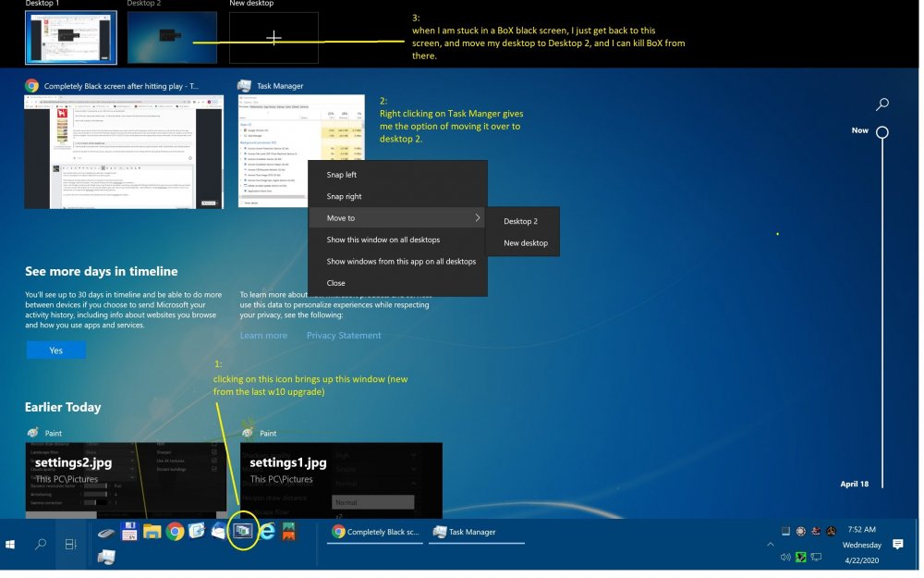Open the floppy-disk icon app in taskbar

coord(129,534)
